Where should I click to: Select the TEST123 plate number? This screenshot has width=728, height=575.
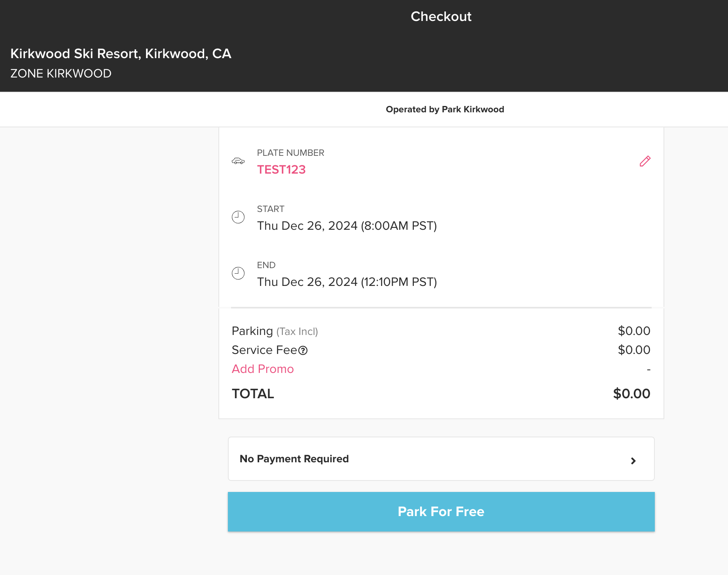pos(281,170)
